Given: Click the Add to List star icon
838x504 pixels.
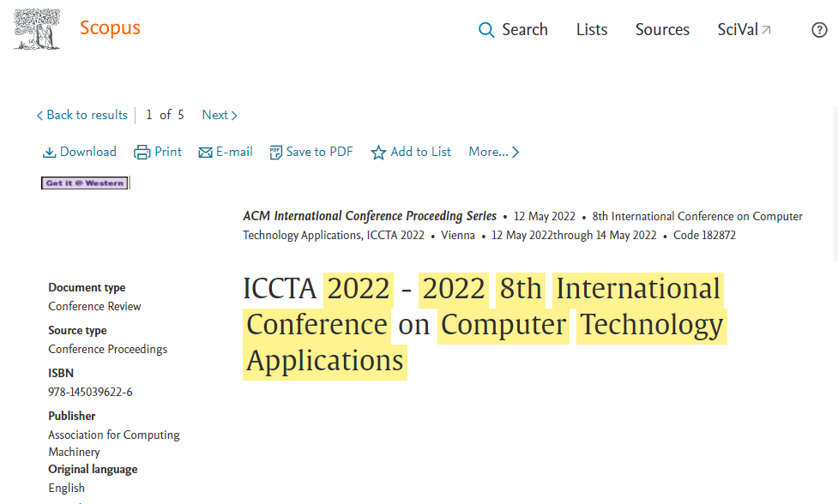Looking at the screenshot, I should (378, 153).
